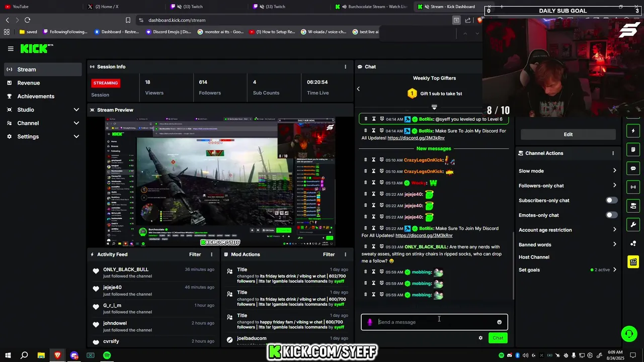Select Achievements in the sidebar

tap(42, 96)
